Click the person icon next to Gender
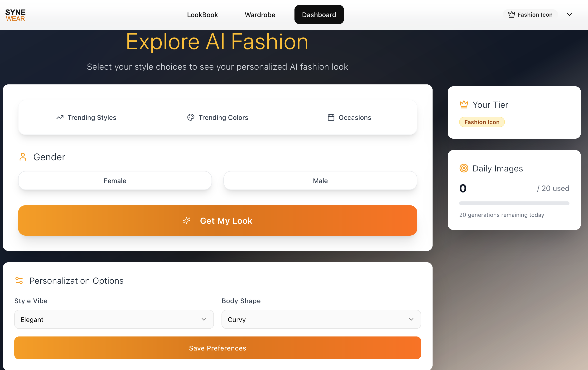 pyautogui.click(x=23, y=157)
